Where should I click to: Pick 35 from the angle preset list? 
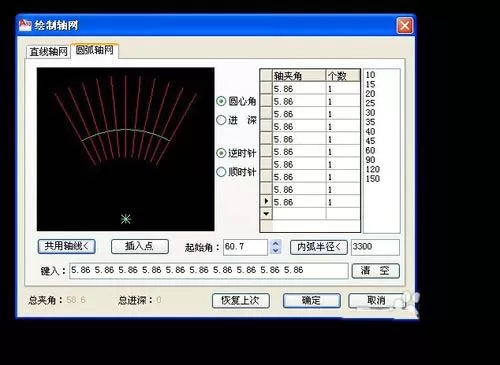[370, 122]
